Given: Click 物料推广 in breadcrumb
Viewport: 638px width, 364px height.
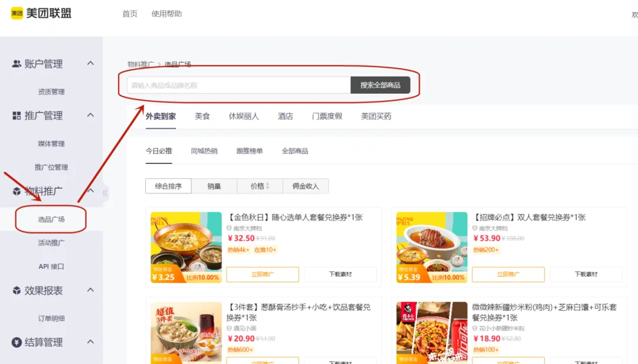Looking at the screenshot, I should (141, 64).
